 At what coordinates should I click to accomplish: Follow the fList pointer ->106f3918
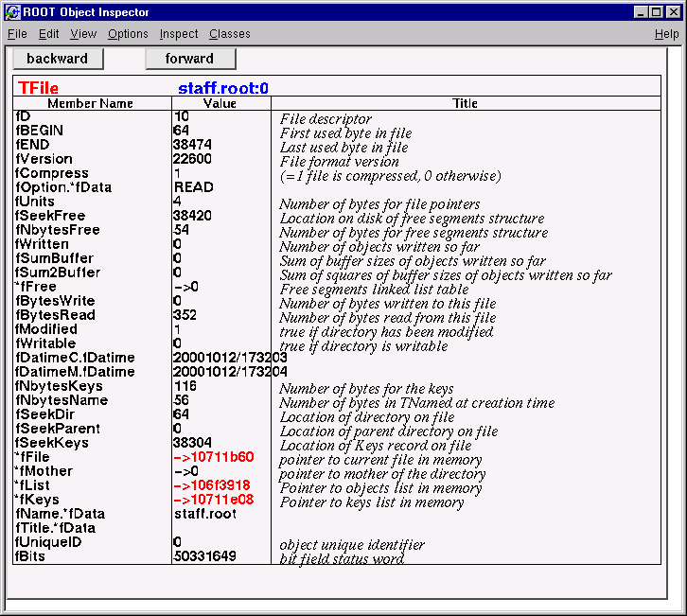click(x=212, y=486)
